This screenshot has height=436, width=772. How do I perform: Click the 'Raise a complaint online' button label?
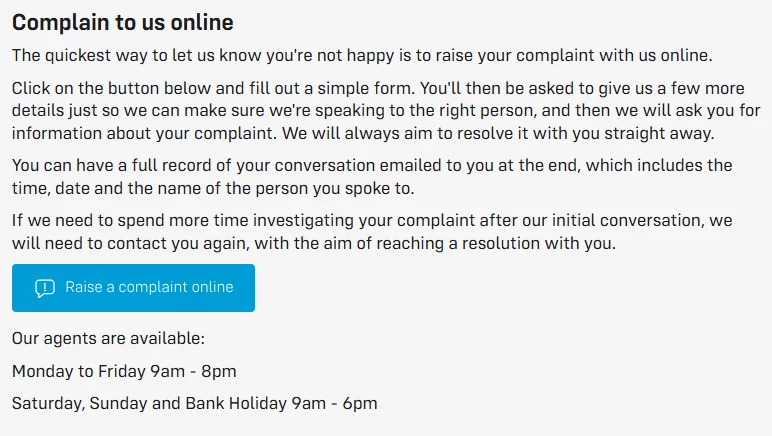pyautogui.click(x=149, y=287)
